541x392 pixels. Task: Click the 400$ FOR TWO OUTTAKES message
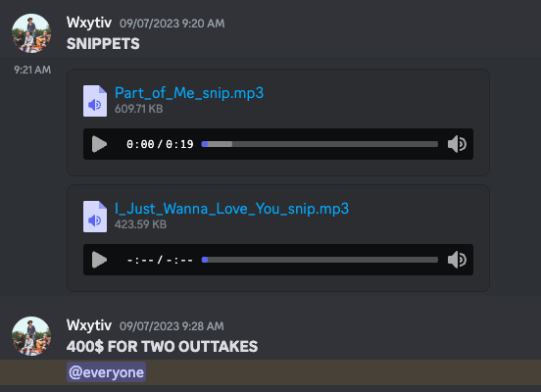[x=162, y=347]
